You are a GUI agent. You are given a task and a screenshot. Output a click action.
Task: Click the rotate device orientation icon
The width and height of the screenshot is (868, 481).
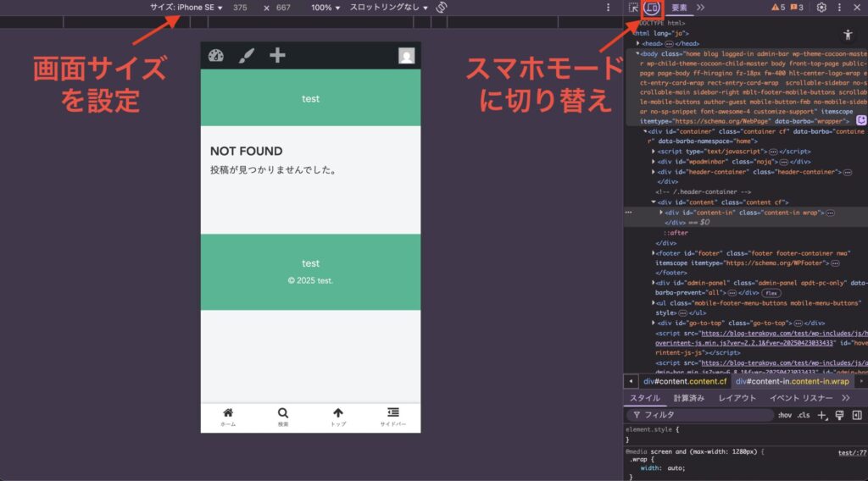(441, 7)
